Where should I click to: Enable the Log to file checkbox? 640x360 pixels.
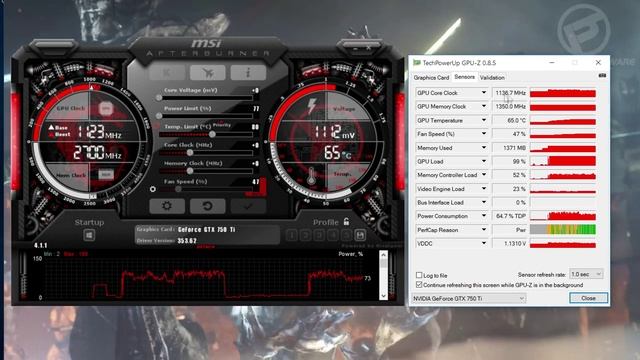pos(419,275)
